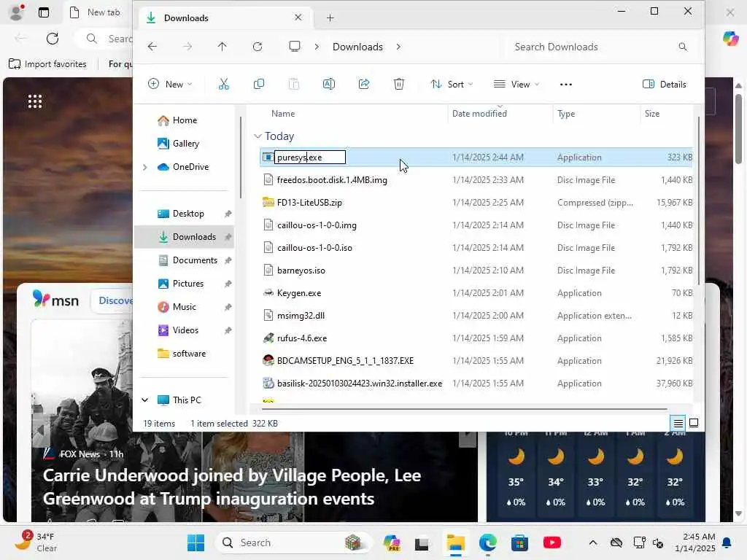
Task: Open the See more ellipsis menu
Action: point(566,85)
